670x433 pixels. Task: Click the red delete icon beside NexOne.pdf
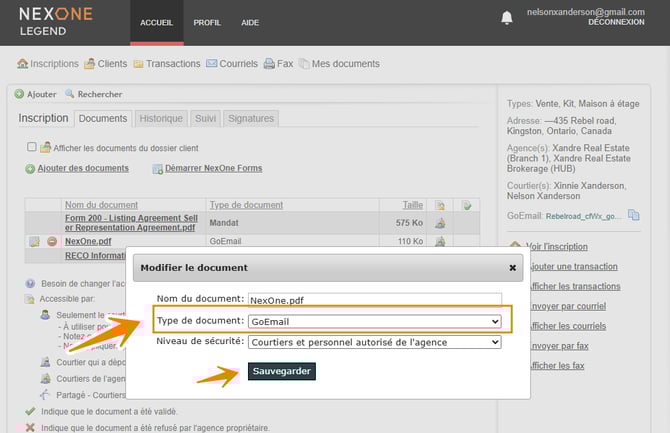point(52,241)
